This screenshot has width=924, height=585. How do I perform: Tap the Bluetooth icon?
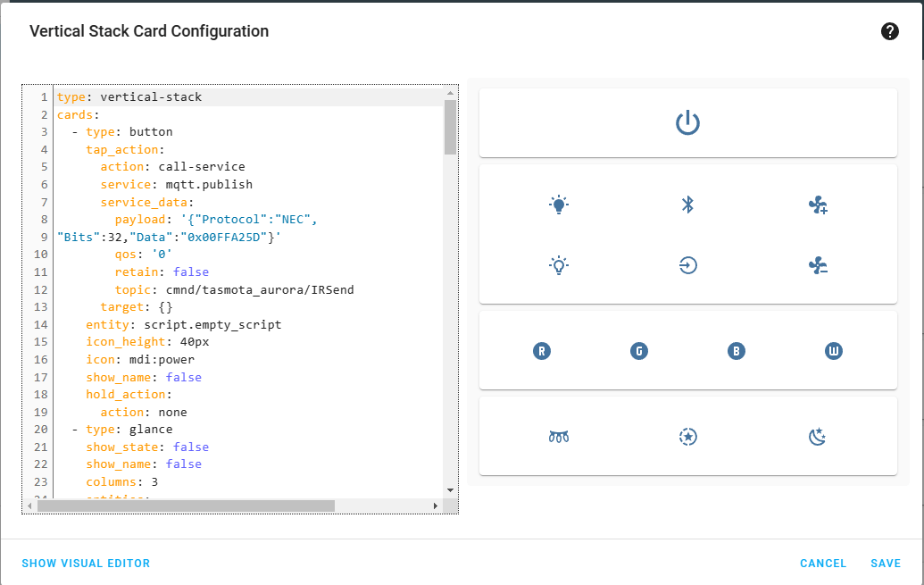tap(687, 205)
